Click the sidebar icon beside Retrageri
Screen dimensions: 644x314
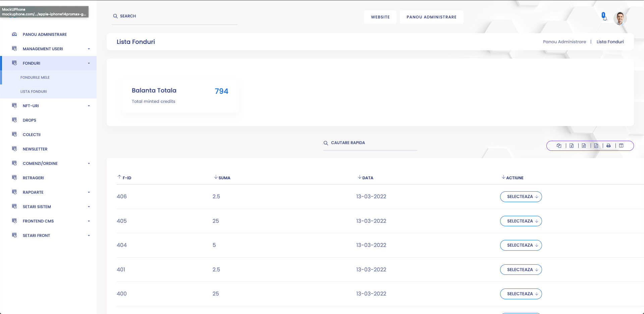[14, 178]
